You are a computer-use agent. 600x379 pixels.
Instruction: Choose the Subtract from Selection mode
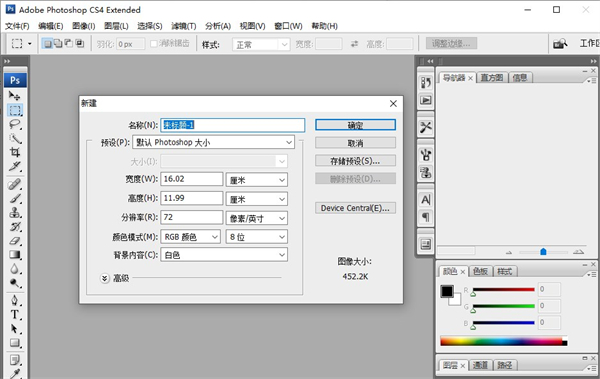[69, 44]
